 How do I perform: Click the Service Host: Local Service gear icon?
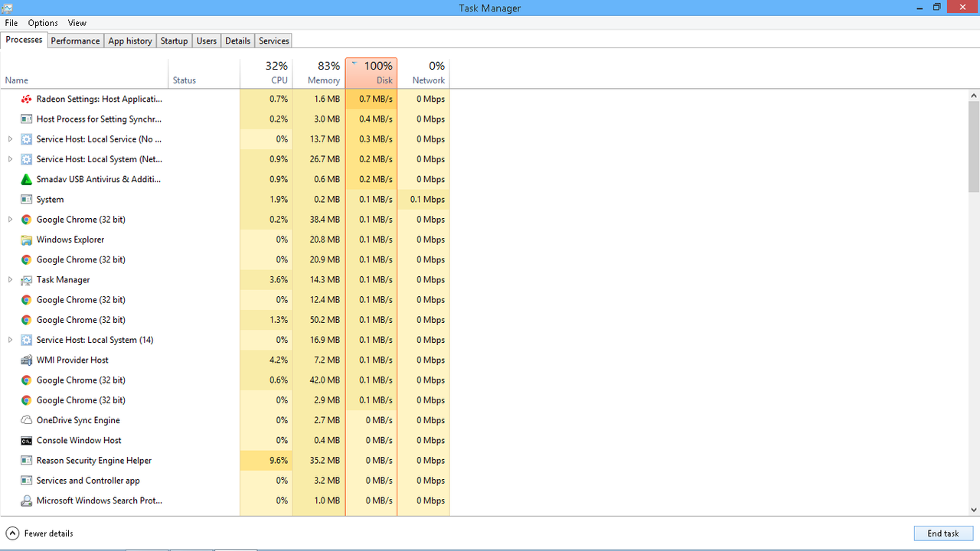(26, 139)
